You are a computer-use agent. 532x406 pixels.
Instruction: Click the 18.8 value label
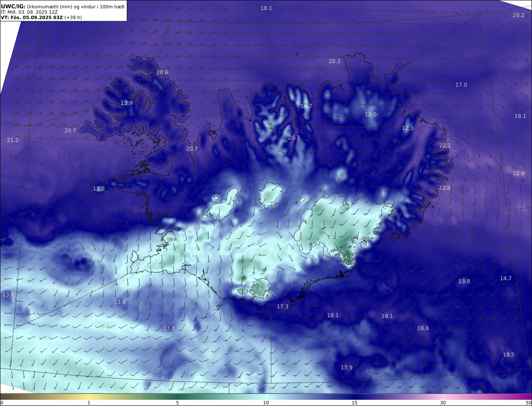[423, 328]
